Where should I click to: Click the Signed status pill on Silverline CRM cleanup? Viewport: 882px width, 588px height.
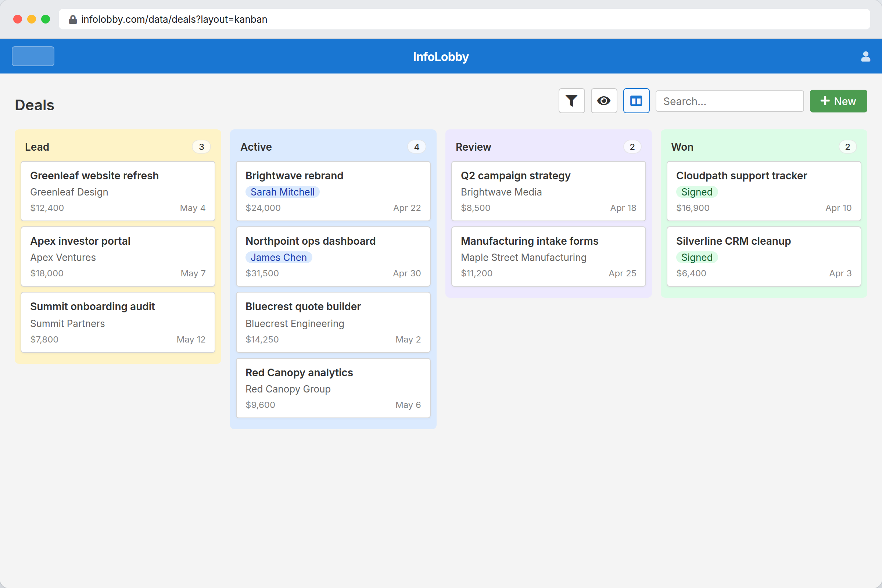pos(696,257)
